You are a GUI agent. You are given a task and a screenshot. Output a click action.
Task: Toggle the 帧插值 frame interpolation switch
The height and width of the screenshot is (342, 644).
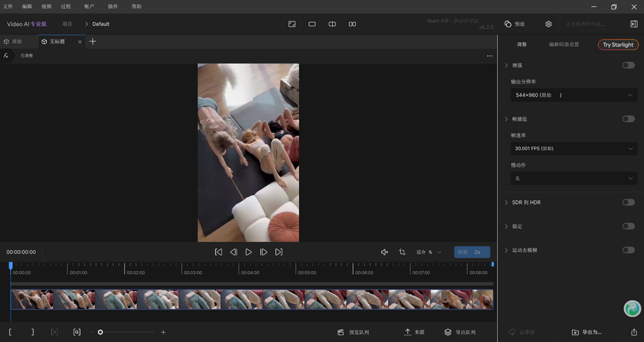coord(629,119)
